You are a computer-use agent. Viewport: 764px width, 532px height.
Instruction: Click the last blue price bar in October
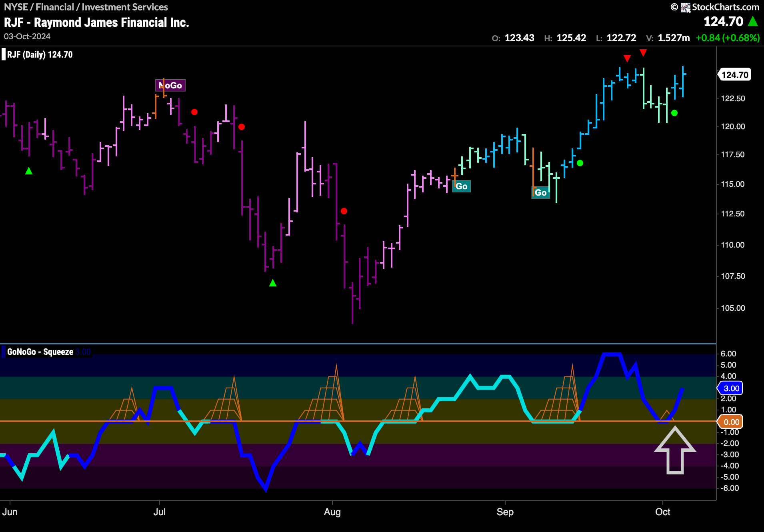(x=683, y=82)
